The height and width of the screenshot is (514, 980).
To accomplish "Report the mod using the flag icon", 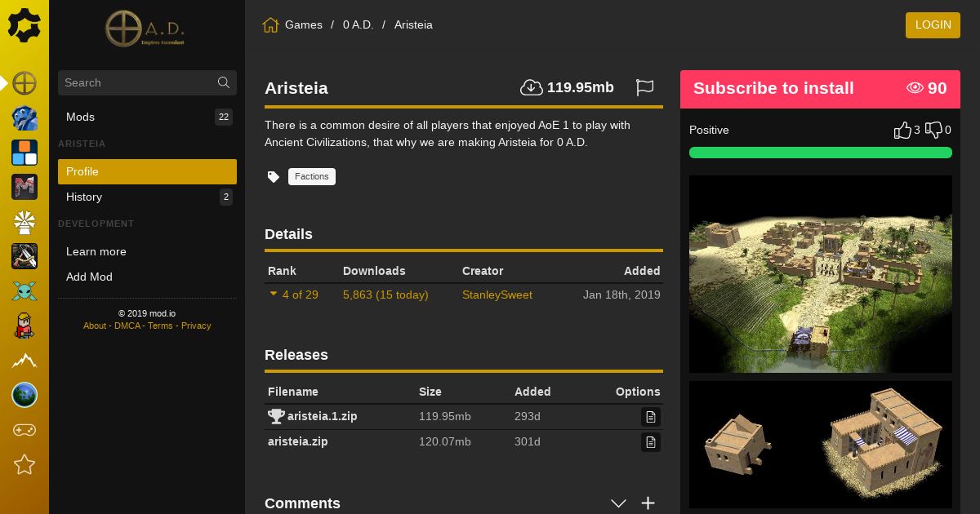I will [645, 87].
